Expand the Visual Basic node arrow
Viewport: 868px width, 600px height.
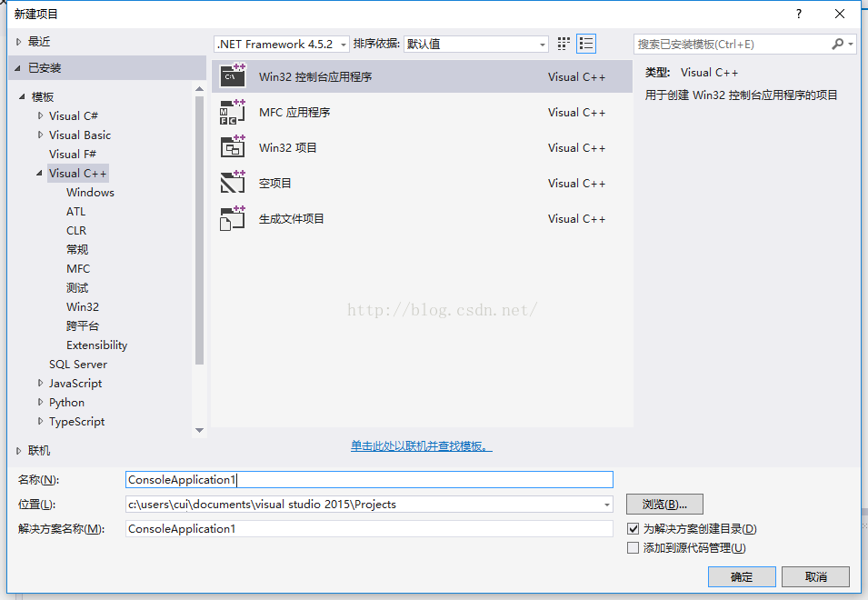coord(40,135)
